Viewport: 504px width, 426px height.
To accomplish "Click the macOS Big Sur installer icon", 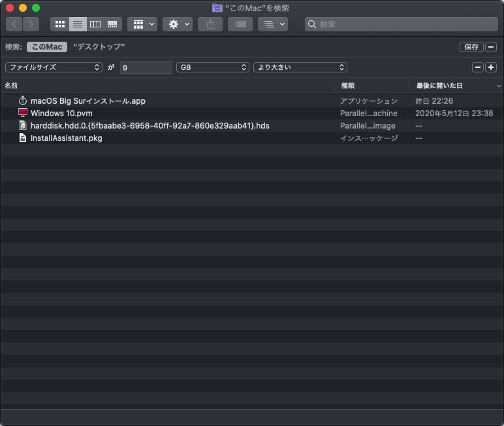I will (x=22, y=100).
